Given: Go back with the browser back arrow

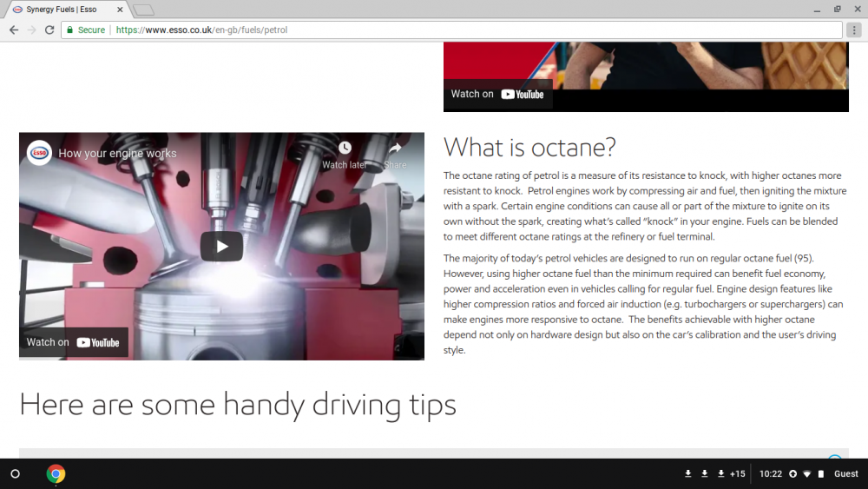Looking at the screenshot, I should [14, 30].
